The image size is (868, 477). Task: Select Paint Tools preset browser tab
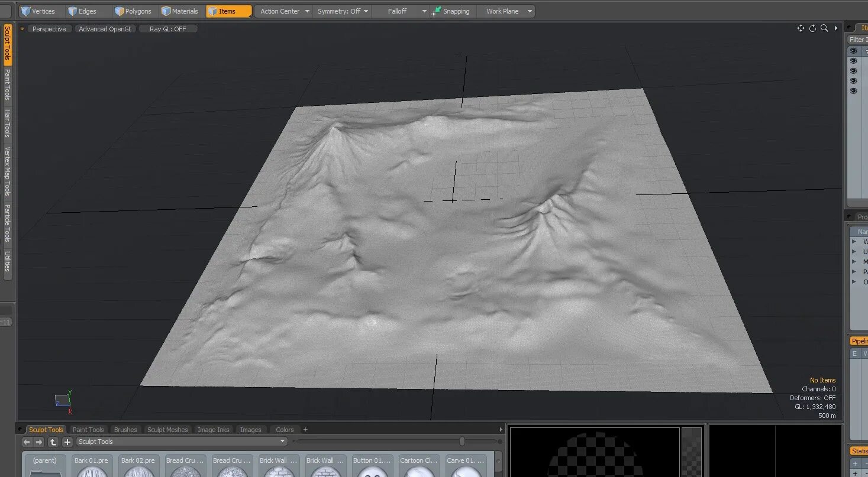pos(88,430)
